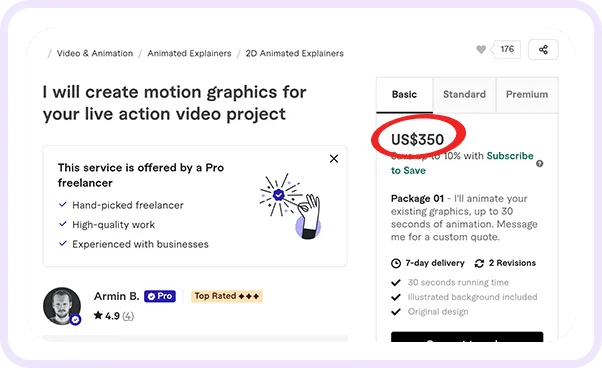602x368 pixels.
Task: Switch to the Premium package tab
Action: tap(527, 94)
